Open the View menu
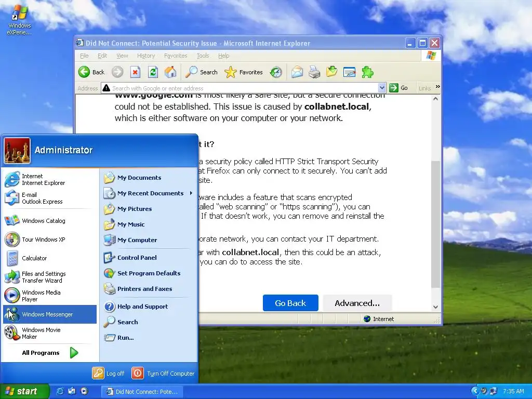Screen dimensions: 532x399 (122, 56)
